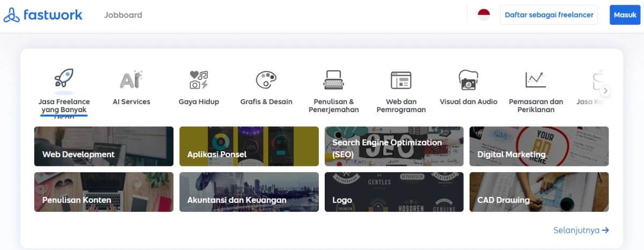Click the Gaya Hidup category label

click(199, 101)
